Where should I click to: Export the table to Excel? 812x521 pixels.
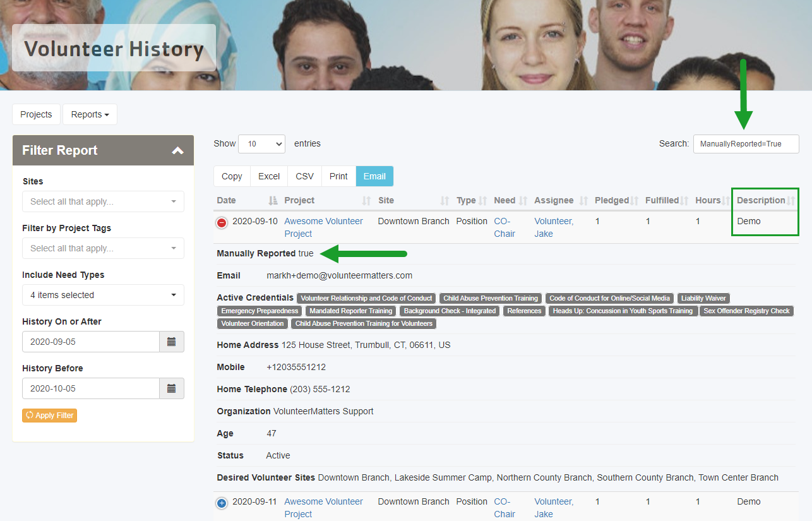[x=269, y=176]
